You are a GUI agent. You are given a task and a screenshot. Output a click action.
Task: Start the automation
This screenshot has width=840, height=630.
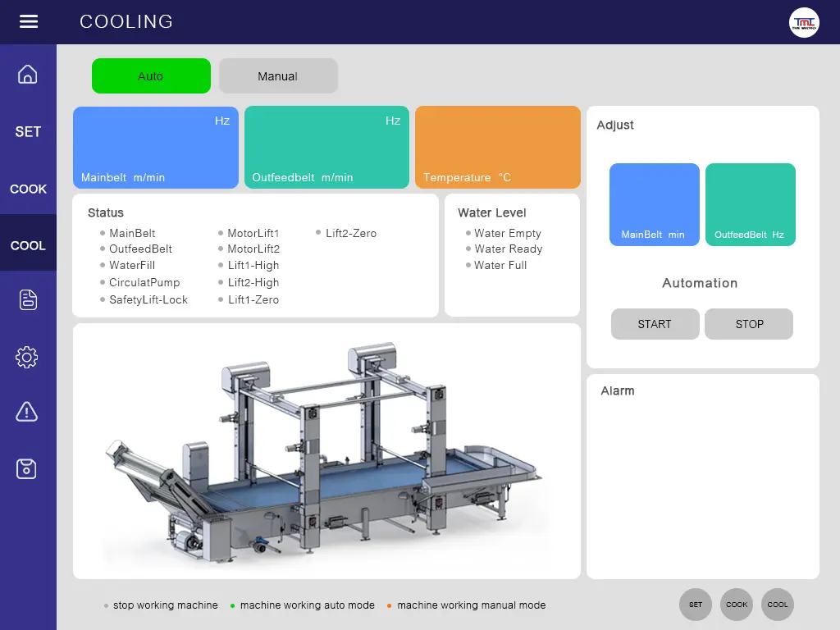[x=655, y=324]
